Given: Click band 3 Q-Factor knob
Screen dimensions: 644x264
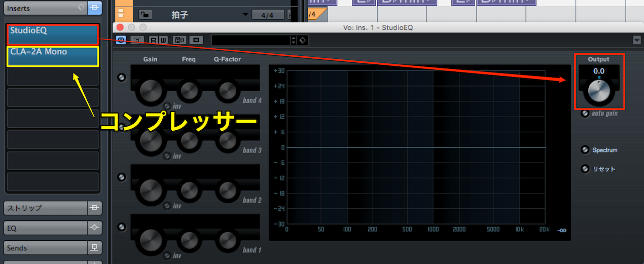Looking at the screenshot, I should pos(227,140).
